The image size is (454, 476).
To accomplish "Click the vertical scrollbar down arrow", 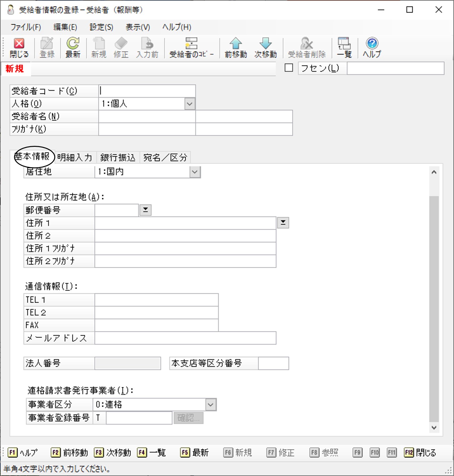I will click(x=434, y=428).
